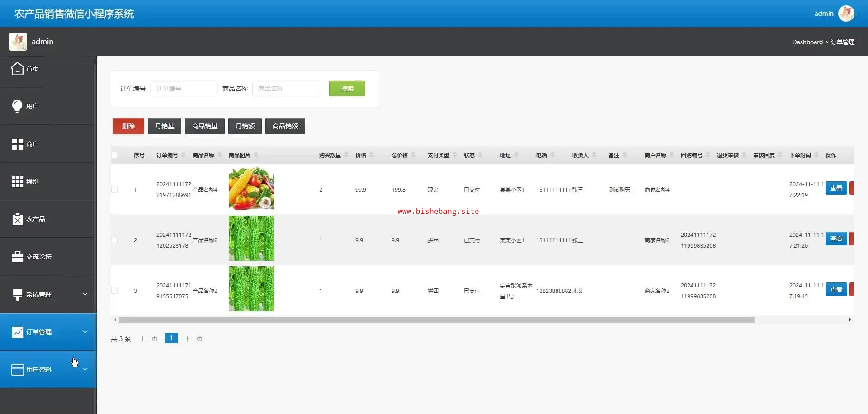The image size is (868, 414).
Task: Expand the 系统管理 menu chevron
Action: (x=85, y=294)
